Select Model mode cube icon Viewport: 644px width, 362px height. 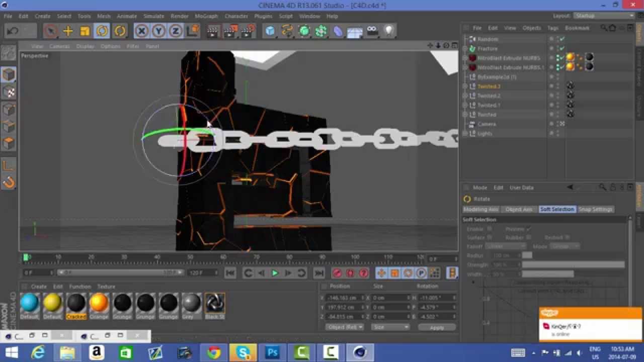pyautogui.click(x=9, y=75)
